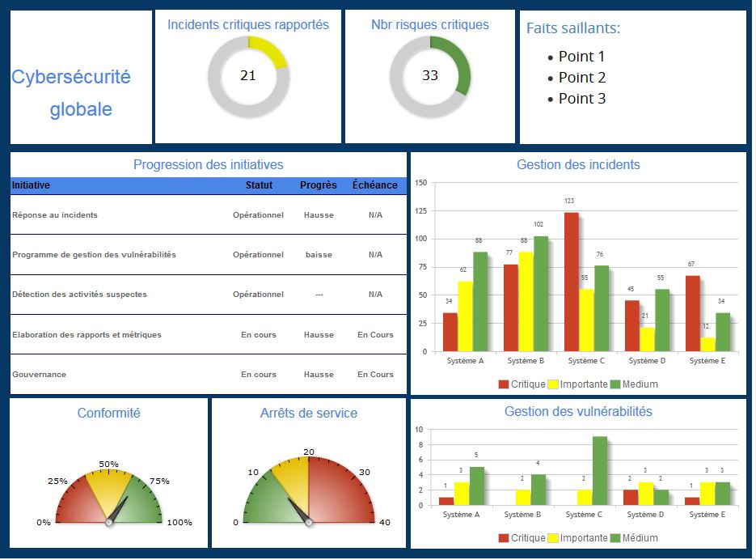Image resolution: width=756 pixels, height=560 pixels.
Task: Click green Médium legend swatch in vulnérabilités chart
Action: (615, 538)
